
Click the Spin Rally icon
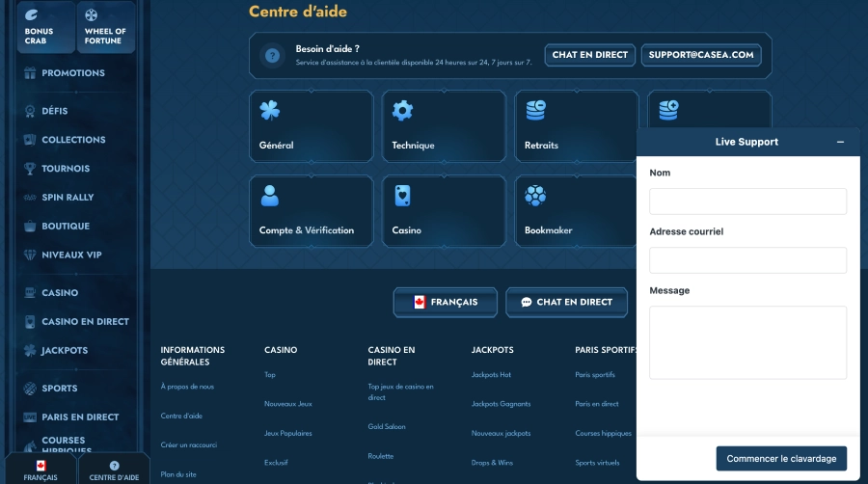tap(30, 198)
